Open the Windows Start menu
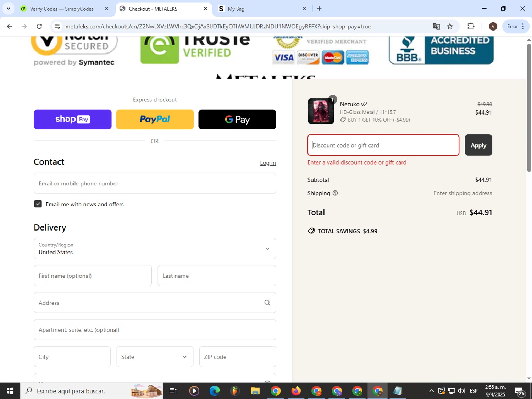Screen dimensions: 532x399 (x=10, y=391)
